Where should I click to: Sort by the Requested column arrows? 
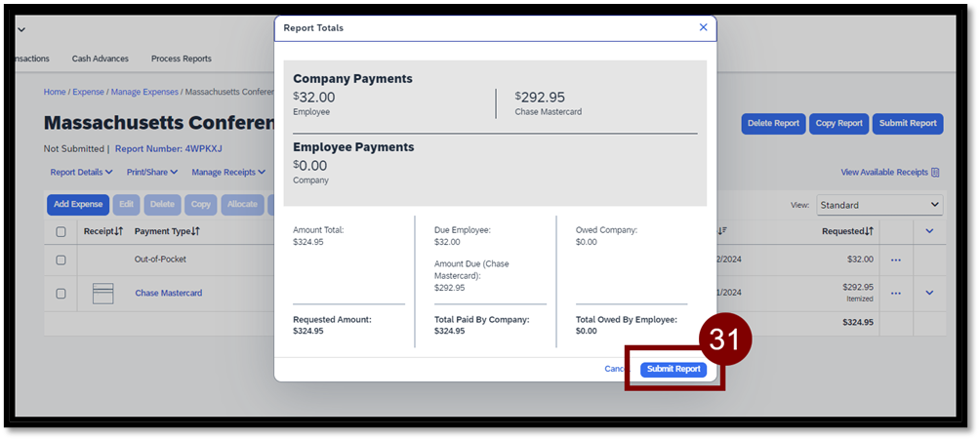coord(869,231)
